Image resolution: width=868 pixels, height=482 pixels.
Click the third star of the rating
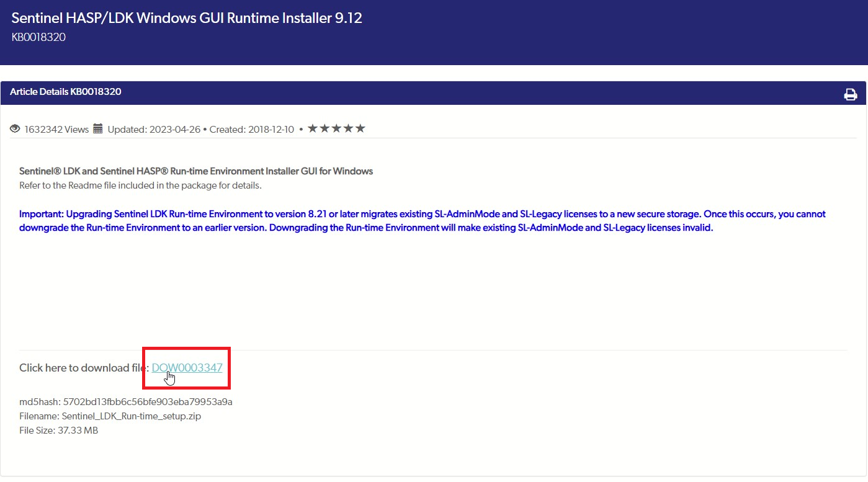(336, 128)
